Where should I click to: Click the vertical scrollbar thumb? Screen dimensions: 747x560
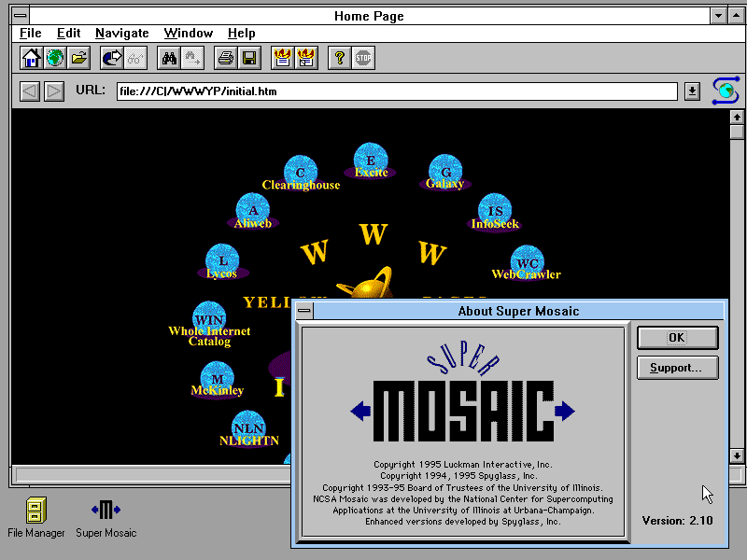pyautogui.click(x=737, y=132)
